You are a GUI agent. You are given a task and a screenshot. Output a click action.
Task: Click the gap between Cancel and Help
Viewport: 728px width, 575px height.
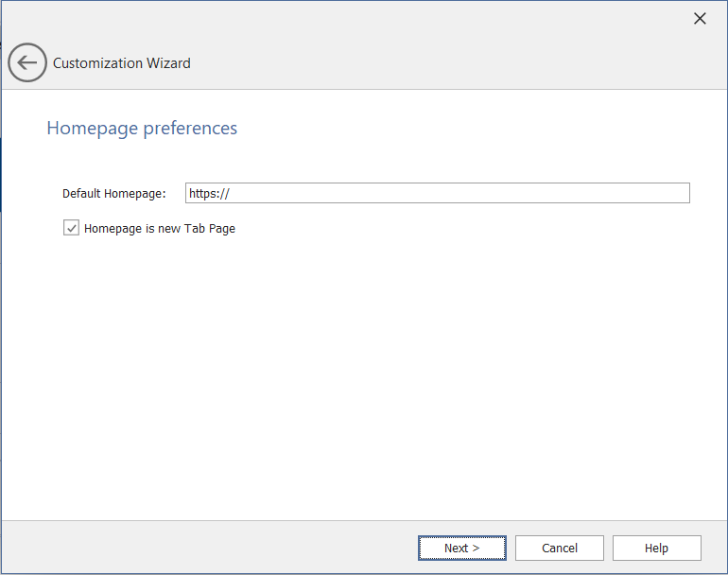[608, 548]
